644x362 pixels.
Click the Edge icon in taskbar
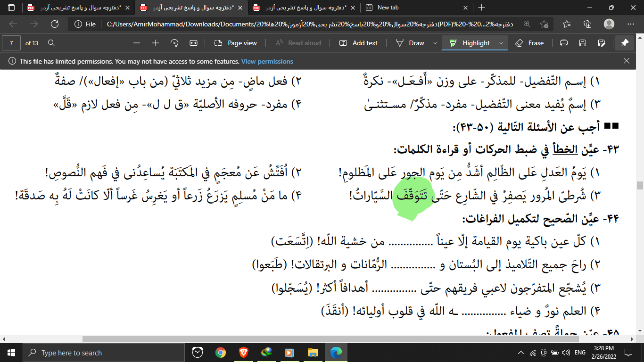pyautogui.click(x=336, y=353)
